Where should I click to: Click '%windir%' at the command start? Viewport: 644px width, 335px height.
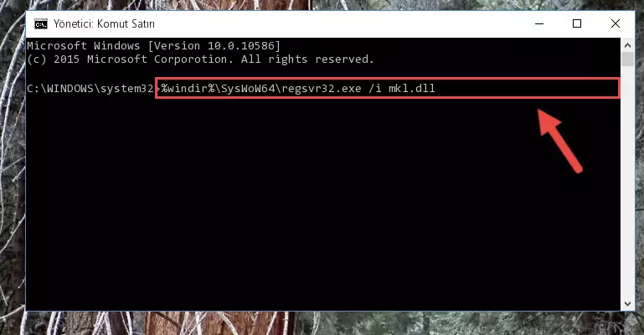[x=188, y=88]
